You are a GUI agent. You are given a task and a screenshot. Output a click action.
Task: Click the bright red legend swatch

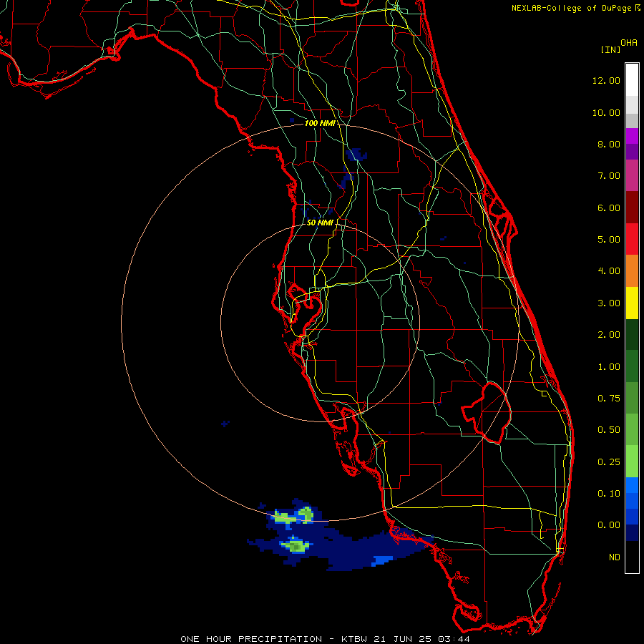632,239
